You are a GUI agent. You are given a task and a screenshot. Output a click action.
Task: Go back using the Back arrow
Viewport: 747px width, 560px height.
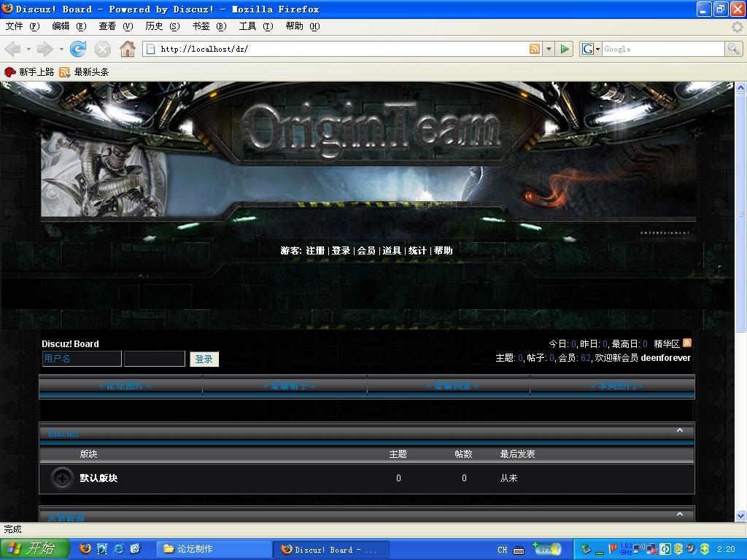pyautogui.click(x=13, y=49)
